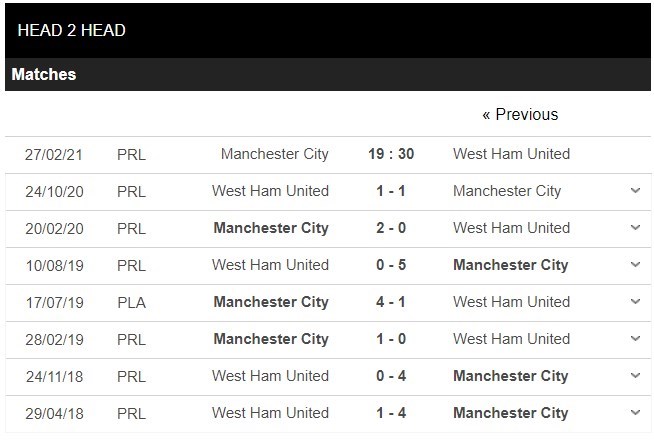Click the 1 - 1 score
Image resolution: width=654 pixels, height=441 pixels.
[391, 191]
